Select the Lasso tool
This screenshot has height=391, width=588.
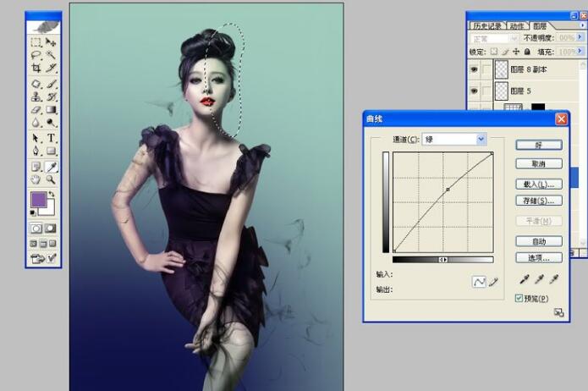tap(36, 55)
